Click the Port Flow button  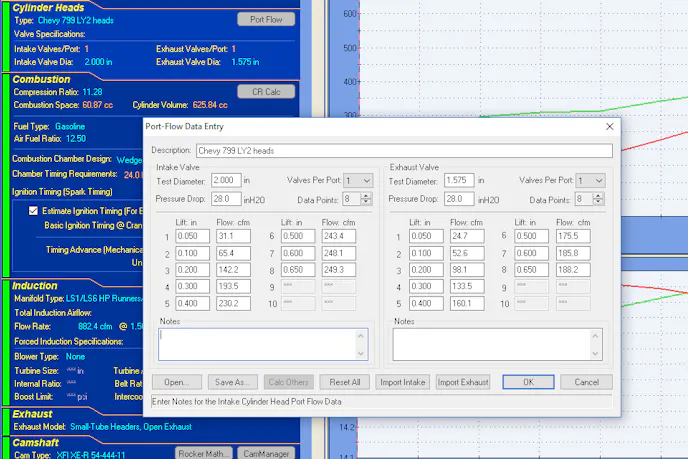click(266, 19)
